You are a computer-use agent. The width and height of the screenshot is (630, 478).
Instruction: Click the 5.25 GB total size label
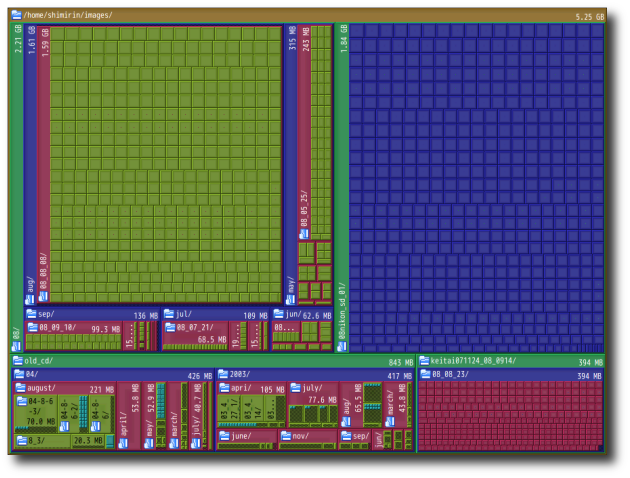click(589, 17)
